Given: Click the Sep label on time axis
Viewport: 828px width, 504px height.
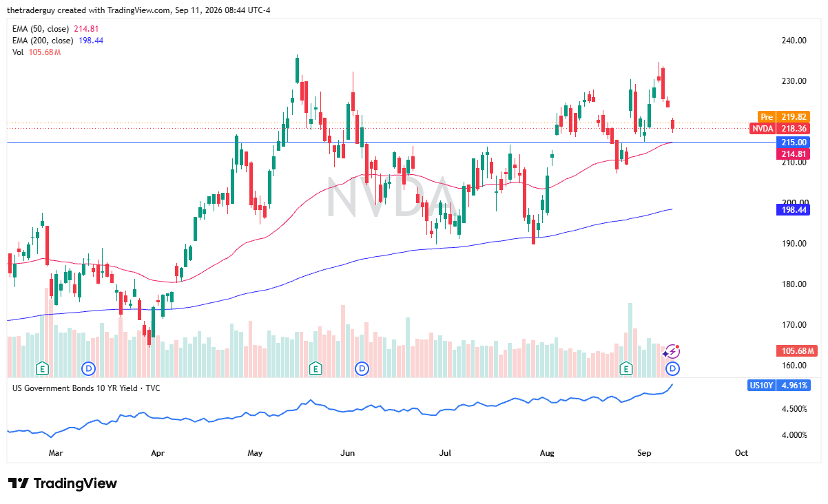Looking at the screenshot, I should tap(645, 453).
